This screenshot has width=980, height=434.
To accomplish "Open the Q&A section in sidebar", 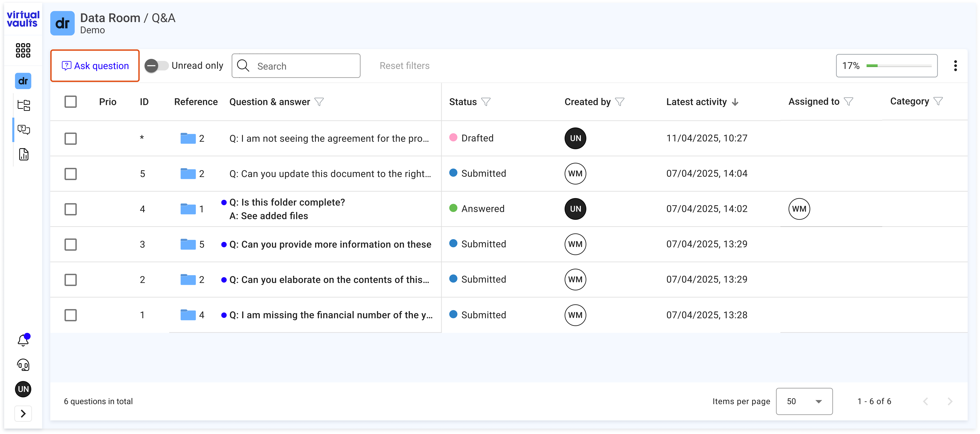I will point(24,130).
